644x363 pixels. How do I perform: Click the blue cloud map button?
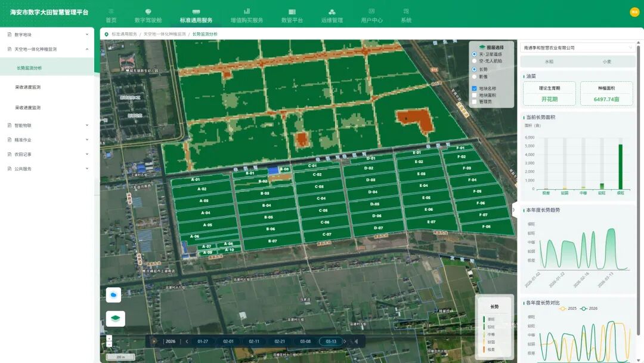pyautogui.click(x=113, y=295)
